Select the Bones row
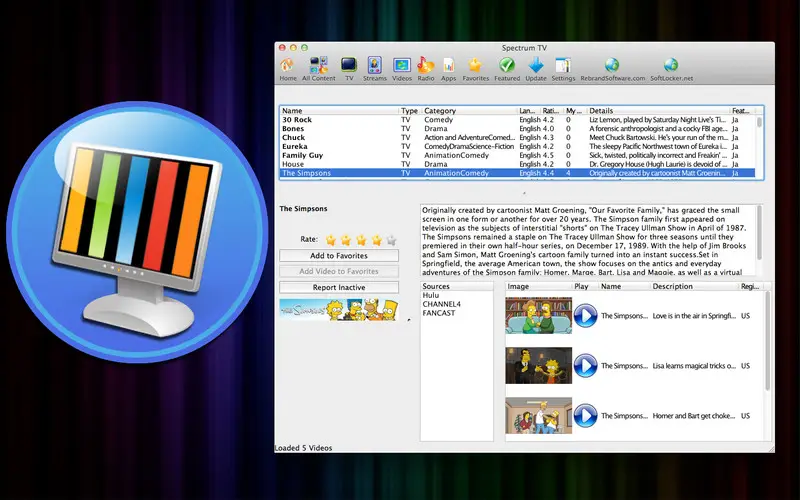The image size is (800, 500). click(x=517, y=129)
